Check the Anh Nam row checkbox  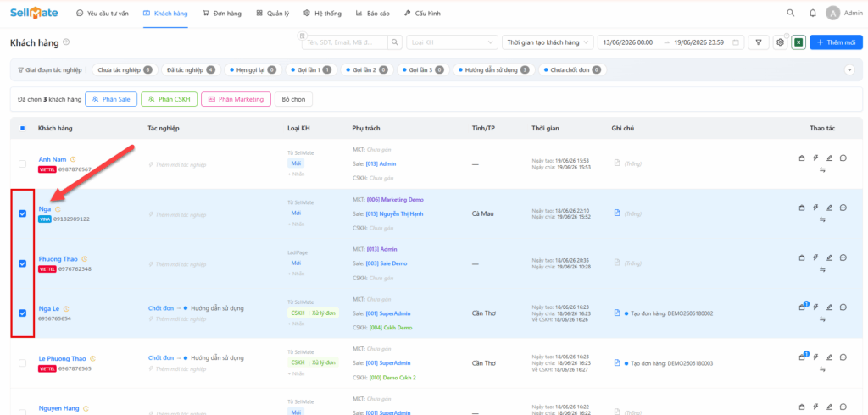click(22, 163)
